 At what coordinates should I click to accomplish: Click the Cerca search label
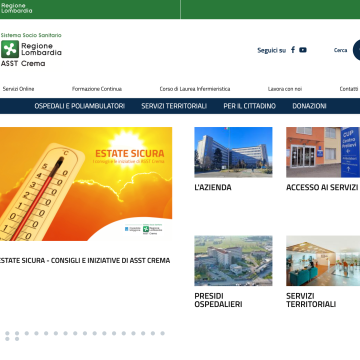[x=340, y=50]
